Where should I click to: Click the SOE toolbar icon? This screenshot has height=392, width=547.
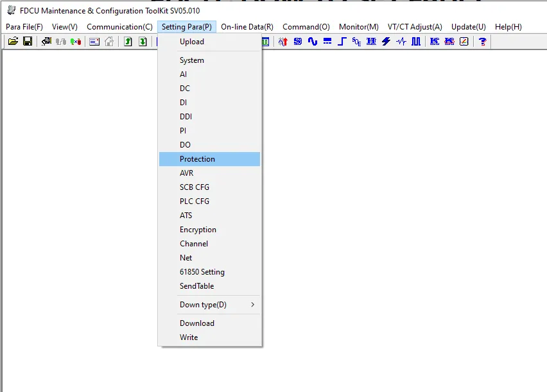[356, 42]
